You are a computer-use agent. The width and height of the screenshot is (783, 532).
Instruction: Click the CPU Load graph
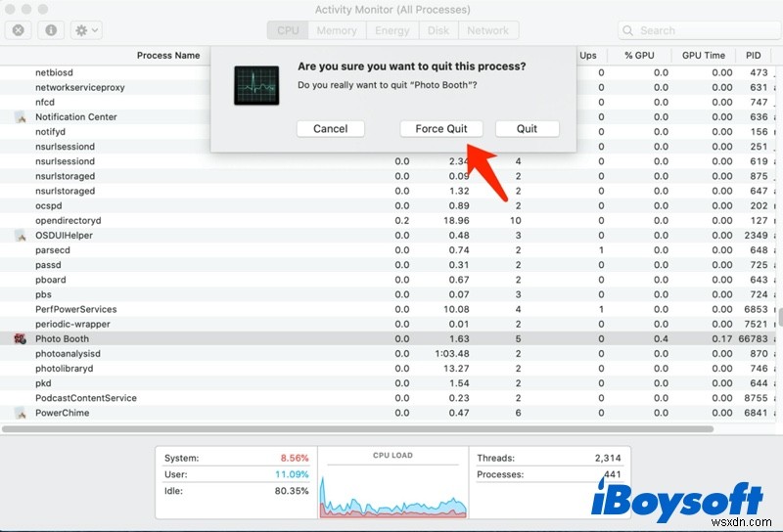pos(393,492)
